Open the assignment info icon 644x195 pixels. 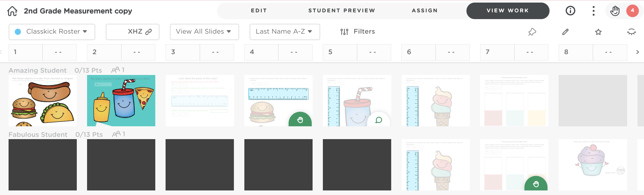coord(570,11)
